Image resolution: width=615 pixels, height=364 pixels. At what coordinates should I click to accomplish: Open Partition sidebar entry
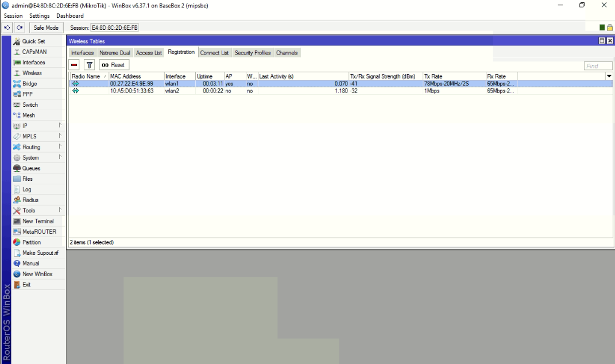point(38,242)
